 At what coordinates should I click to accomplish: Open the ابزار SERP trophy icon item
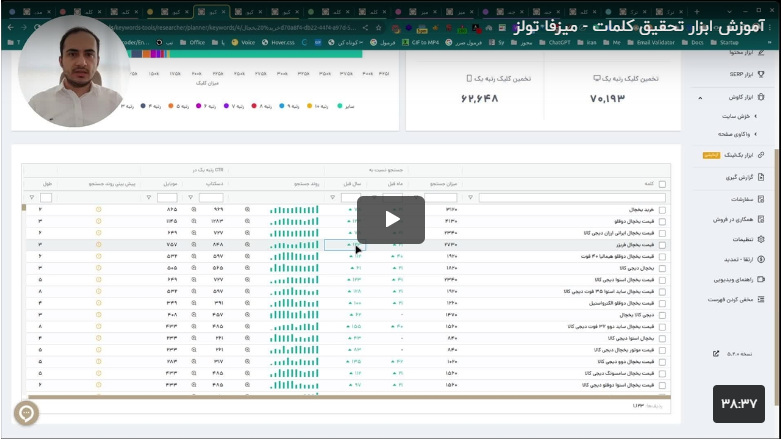coord(761,74)
